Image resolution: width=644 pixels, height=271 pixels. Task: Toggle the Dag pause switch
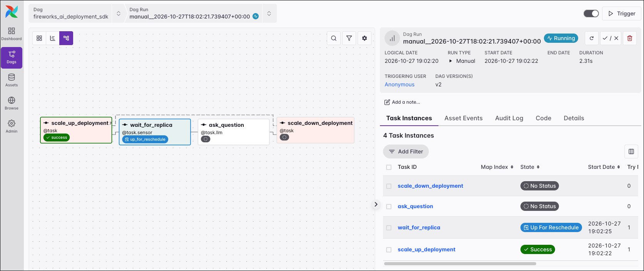tap(591, 13)
